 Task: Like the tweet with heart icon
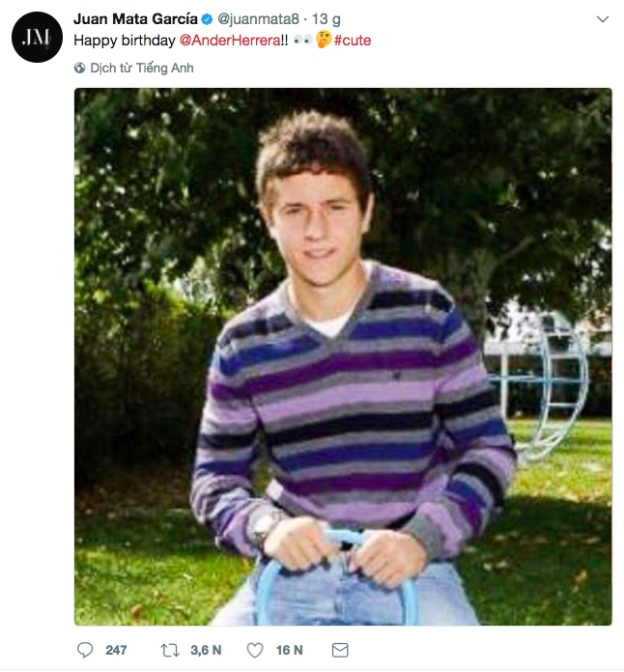tap(255, 650)
